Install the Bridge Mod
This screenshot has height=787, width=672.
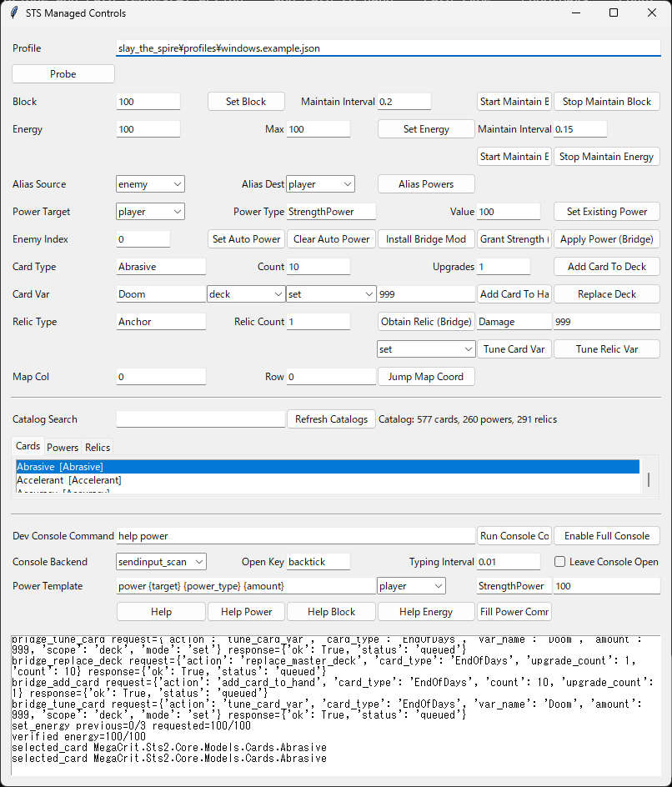(x=426, y=239)
